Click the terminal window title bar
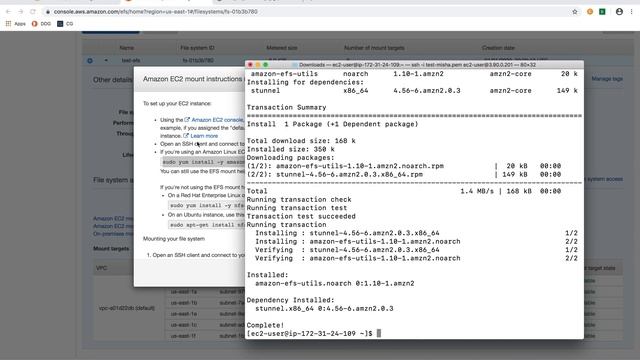The image size is (640, 360). click(414, 65)
